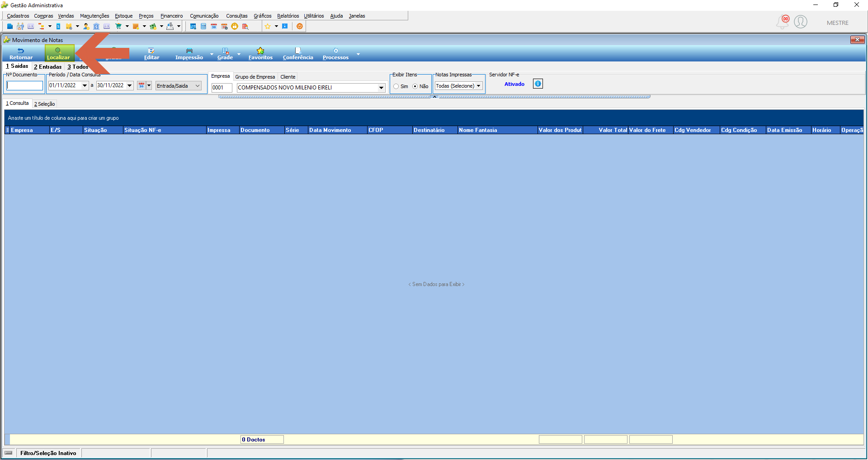Collapse the filter panel splitter arrow
This screenshot has width=868, height=460.
(434, 97)
